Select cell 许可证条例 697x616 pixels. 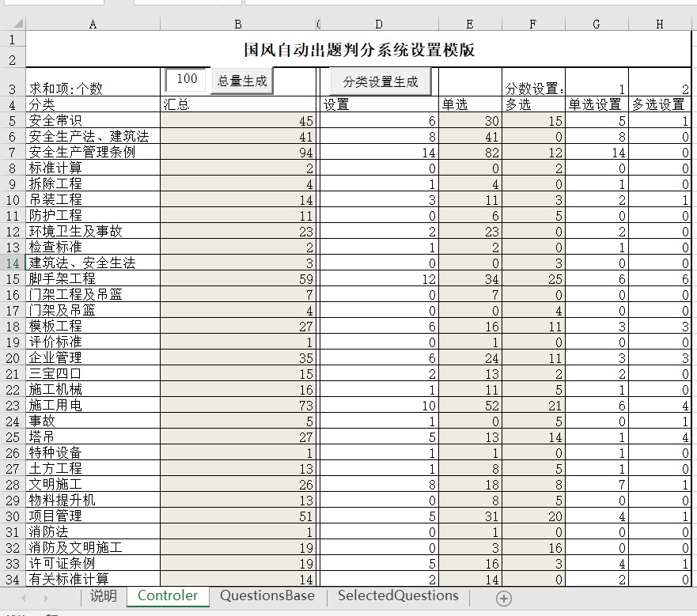[x=93, y=563]
